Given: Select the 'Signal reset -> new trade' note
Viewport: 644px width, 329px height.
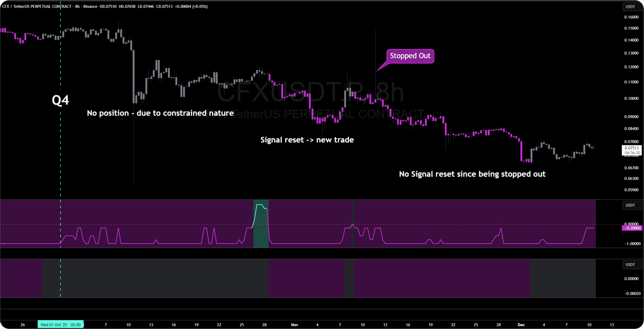Looking at the screenshot, I should point(307,140).
